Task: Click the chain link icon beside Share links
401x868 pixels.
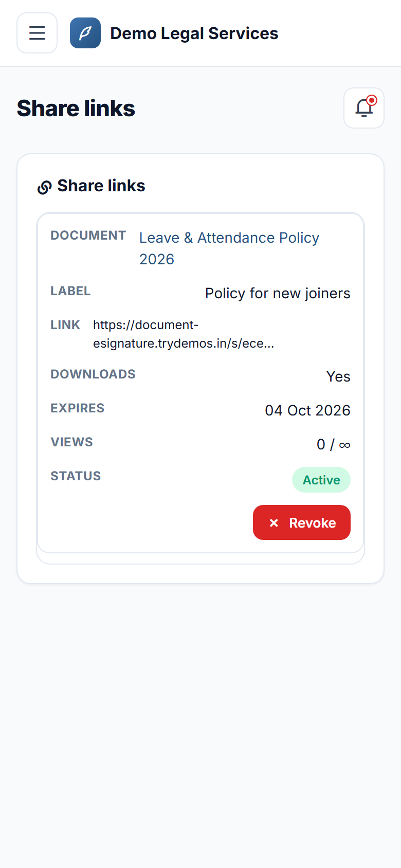Action: (x=45, y=187)
